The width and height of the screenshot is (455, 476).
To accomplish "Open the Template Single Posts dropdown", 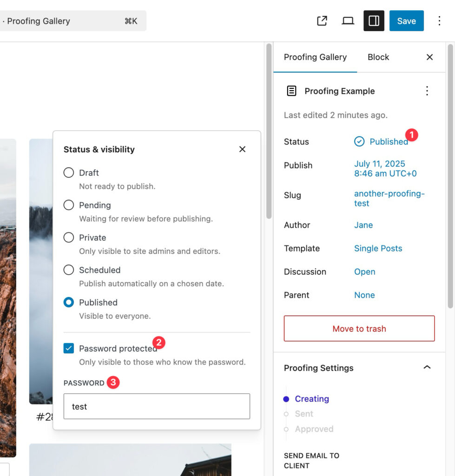I will (x=378, y=248).
